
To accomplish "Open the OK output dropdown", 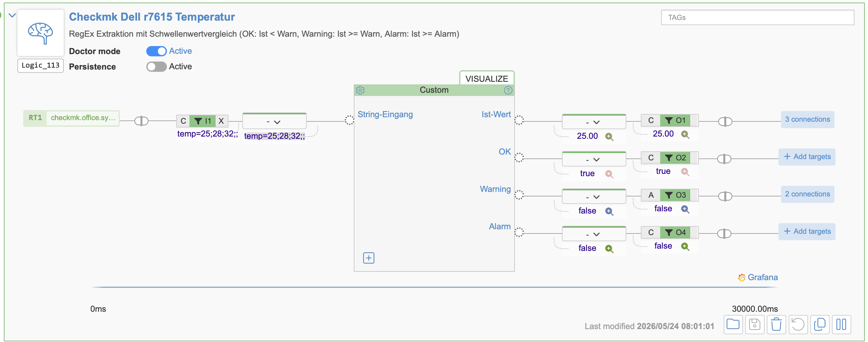I will (x=594, y=159).
